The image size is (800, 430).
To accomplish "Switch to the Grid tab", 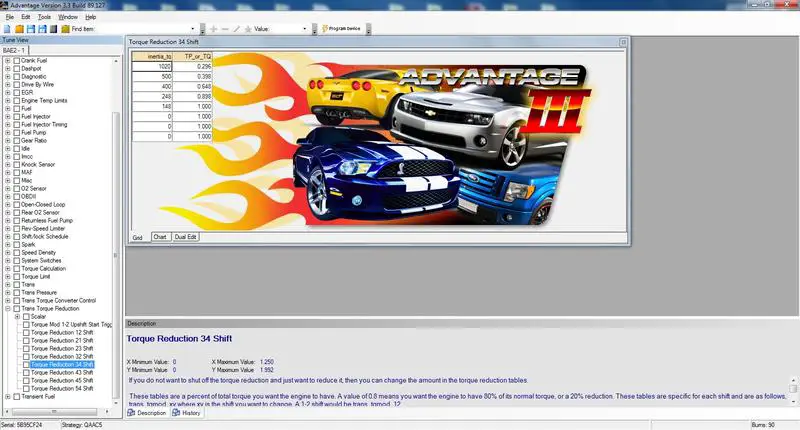I will (x=138, y=238).
